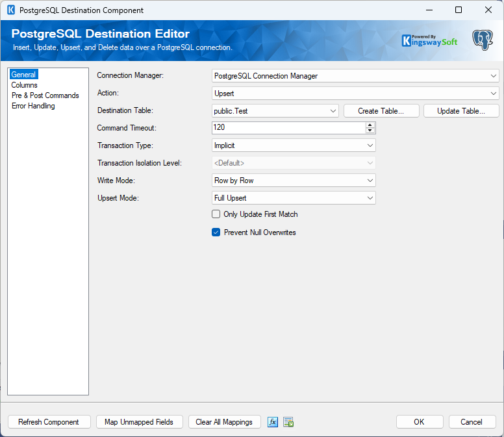Open the Connection Manager dropdown
Viewport: 504px width, 437px height.
pyautogui.click(x=355, y=76)
